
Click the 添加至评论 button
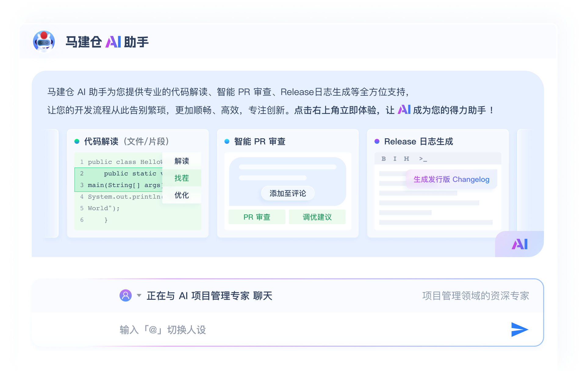pyautogui.click(x=288, y=193)
